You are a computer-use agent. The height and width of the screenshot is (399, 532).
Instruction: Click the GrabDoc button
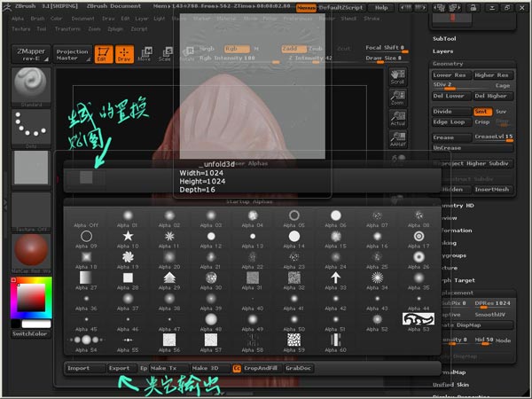(x=298, y=368)
